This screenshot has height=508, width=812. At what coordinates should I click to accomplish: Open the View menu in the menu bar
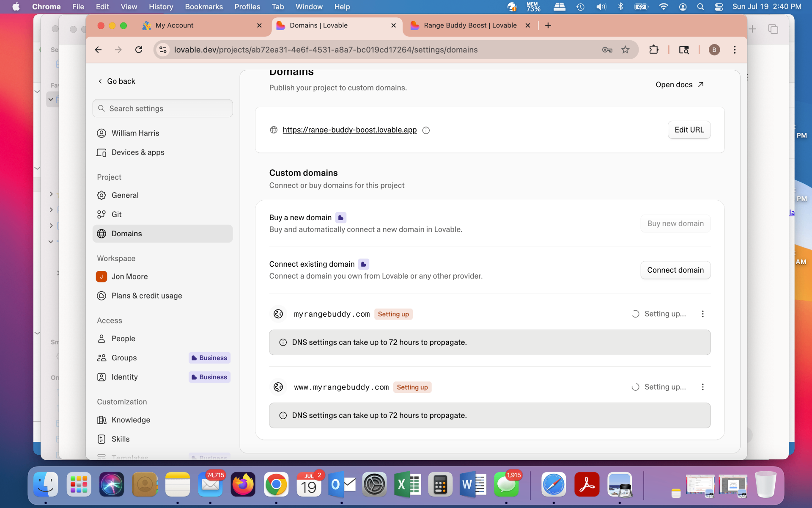129,7
